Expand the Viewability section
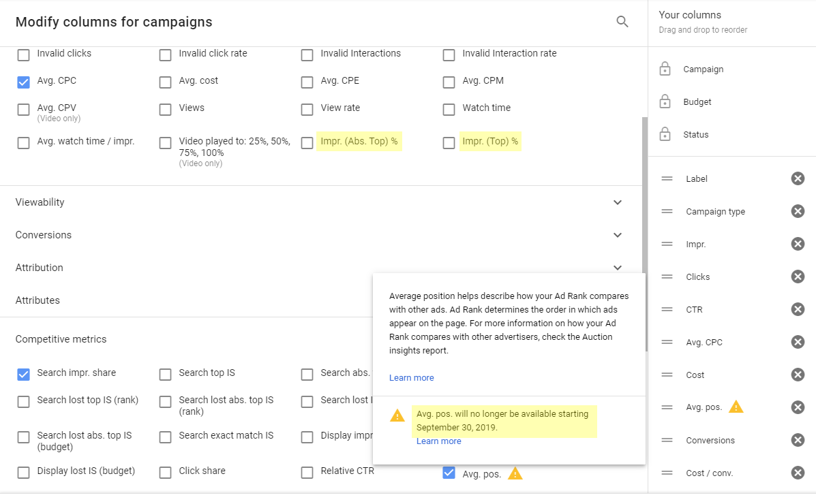The height and width of the screenshot is (504, 816). click(617, 202)
